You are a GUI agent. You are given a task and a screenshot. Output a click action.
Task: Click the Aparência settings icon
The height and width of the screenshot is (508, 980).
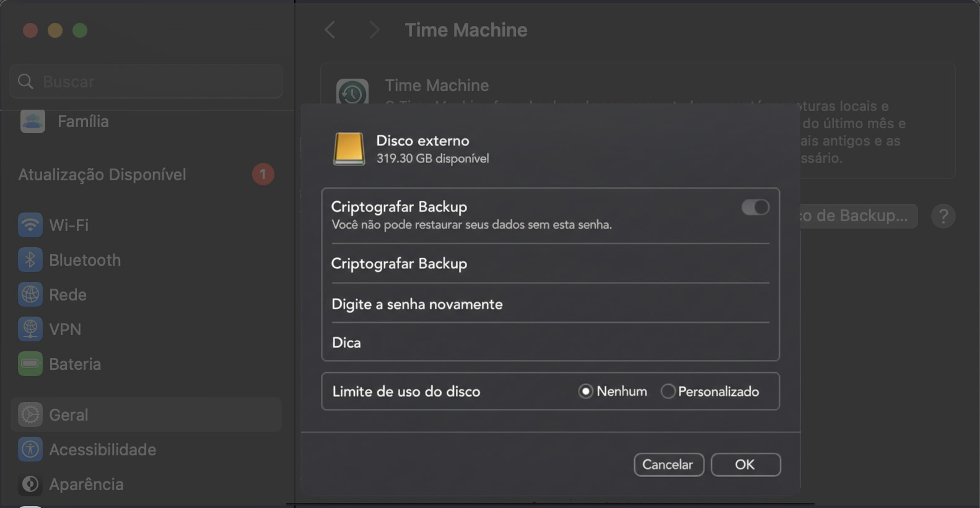point(29,484)
